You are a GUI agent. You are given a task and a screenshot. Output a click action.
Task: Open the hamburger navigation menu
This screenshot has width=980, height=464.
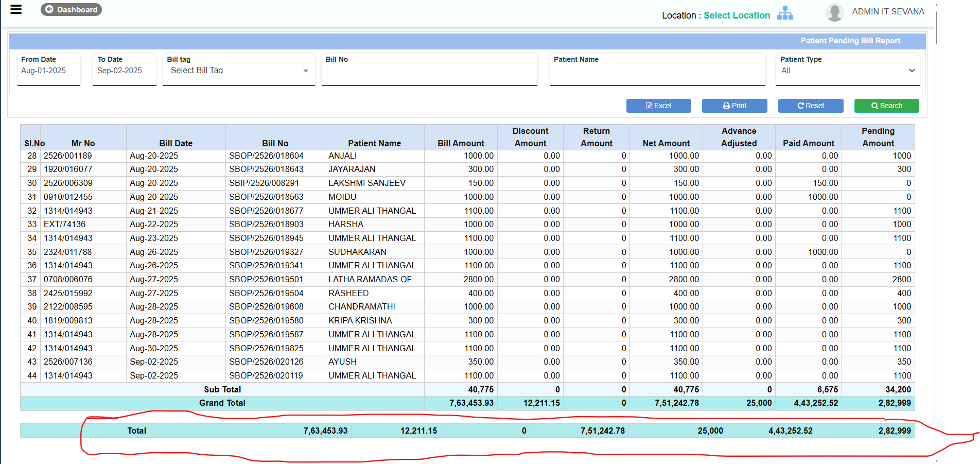tap(16, 9)
